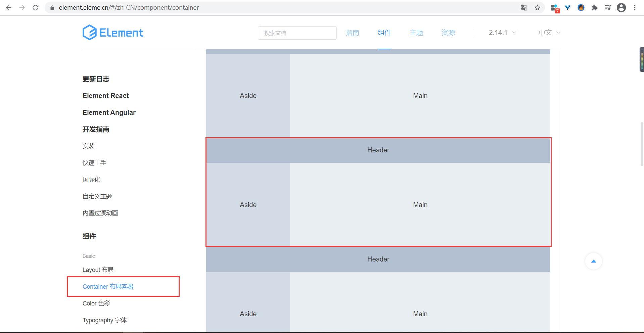Viewport: 644px width, 333px height.
Task: Open the blue Y extension icon
Action: [x=568, y=7]
